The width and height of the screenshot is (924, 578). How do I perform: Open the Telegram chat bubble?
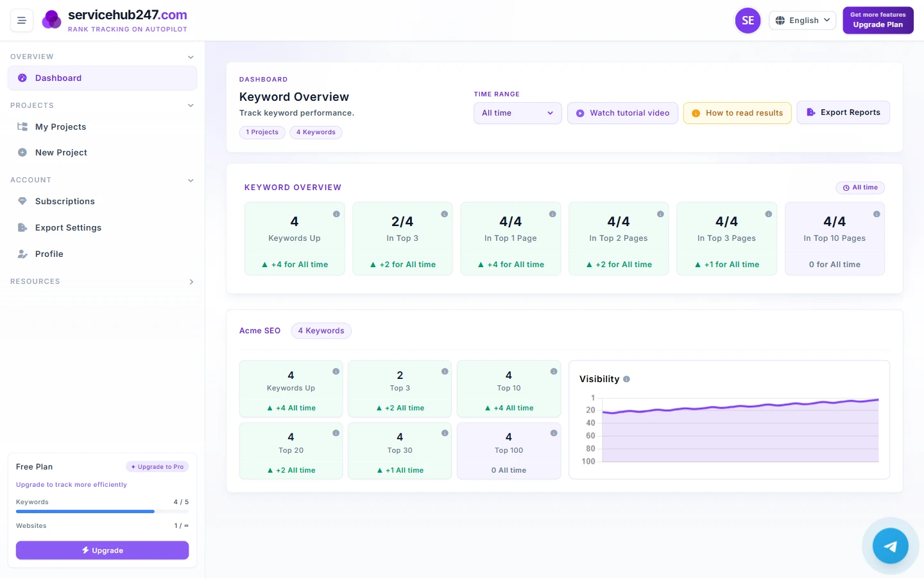click(890, 546)
